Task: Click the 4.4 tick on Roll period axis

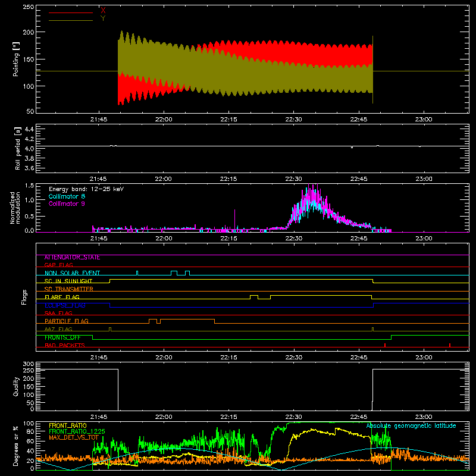Action: point(29,129)
